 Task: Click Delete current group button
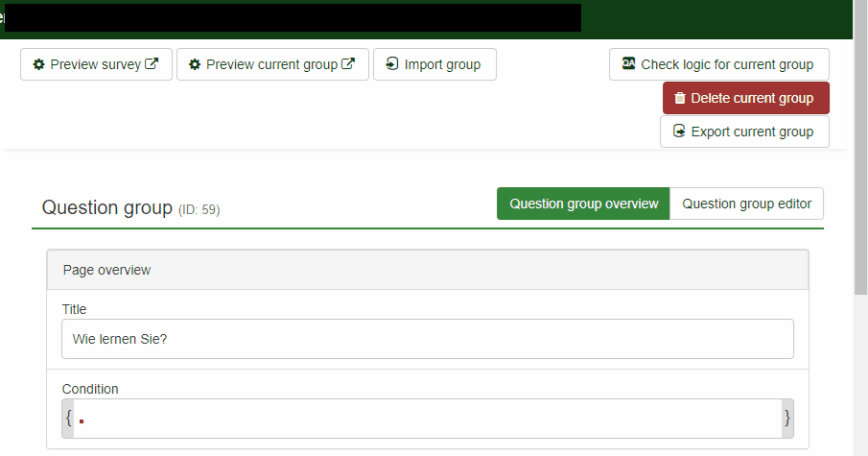coord(745,98)
